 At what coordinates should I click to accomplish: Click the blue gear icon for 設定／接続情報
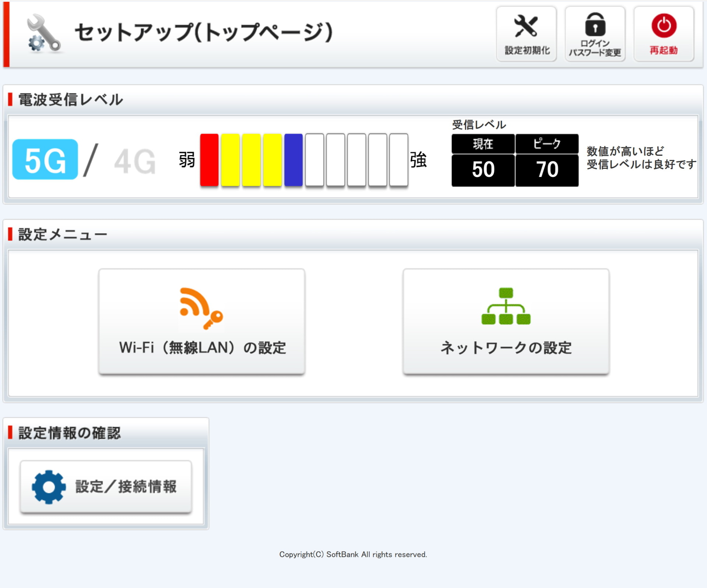pyautogui.click(x=48, y=487)
